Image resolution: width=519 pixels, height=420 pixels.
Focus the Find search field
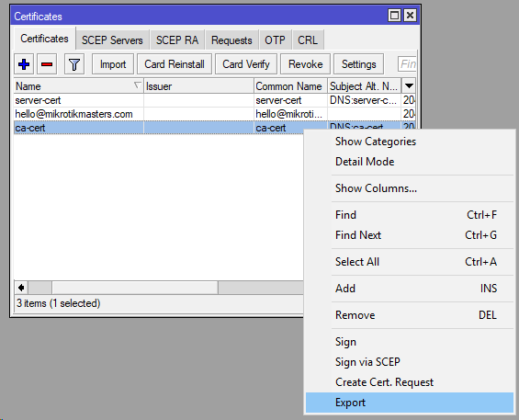[407, 64]
